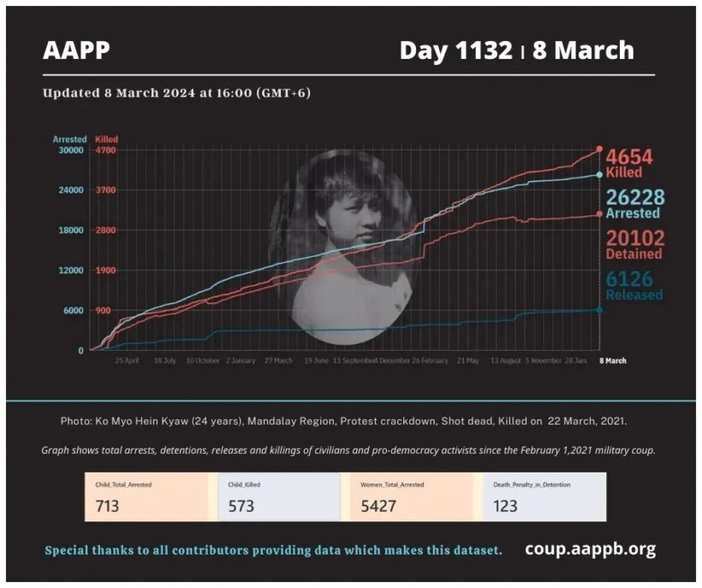Click the dark blue Released line endpoint dot
The image size is (702, 588).
tap(599, 310)
